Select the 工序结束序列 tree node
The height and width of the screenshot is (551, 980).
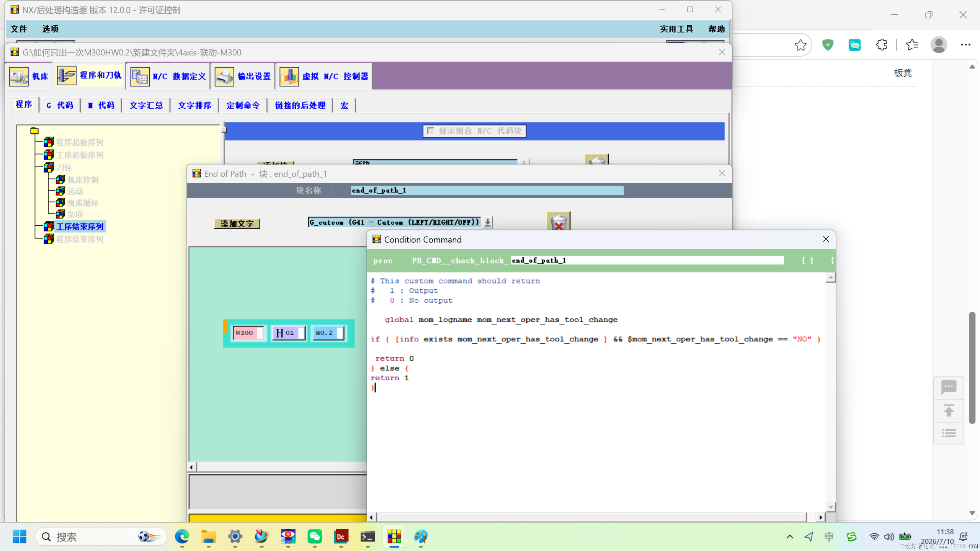(80, 227)
